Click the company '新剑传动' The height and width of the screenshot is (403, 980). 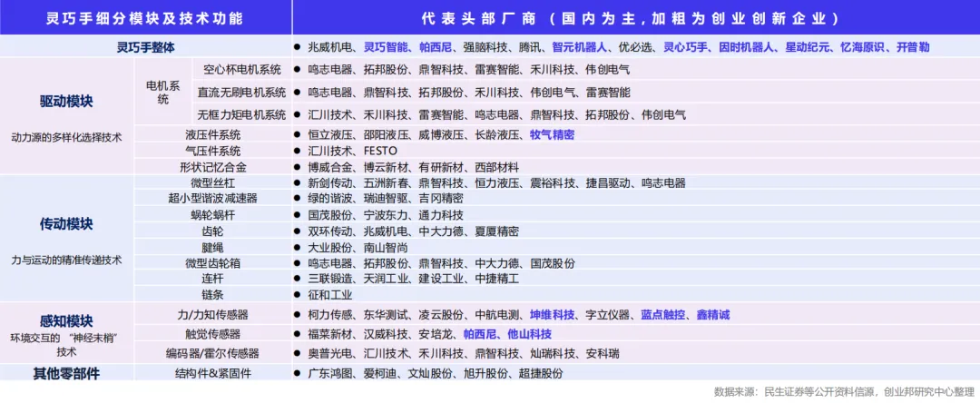[x=330, y=183]
